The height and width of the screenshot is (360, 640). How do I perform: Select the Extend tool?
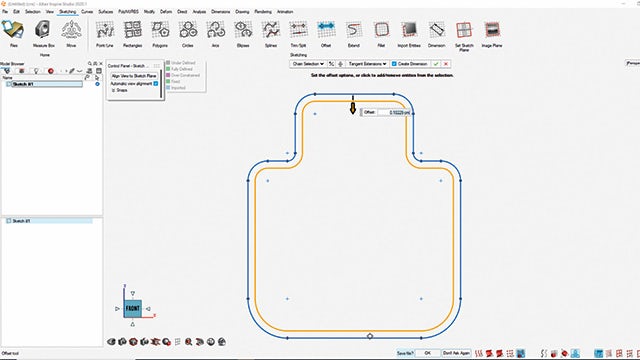353,30
